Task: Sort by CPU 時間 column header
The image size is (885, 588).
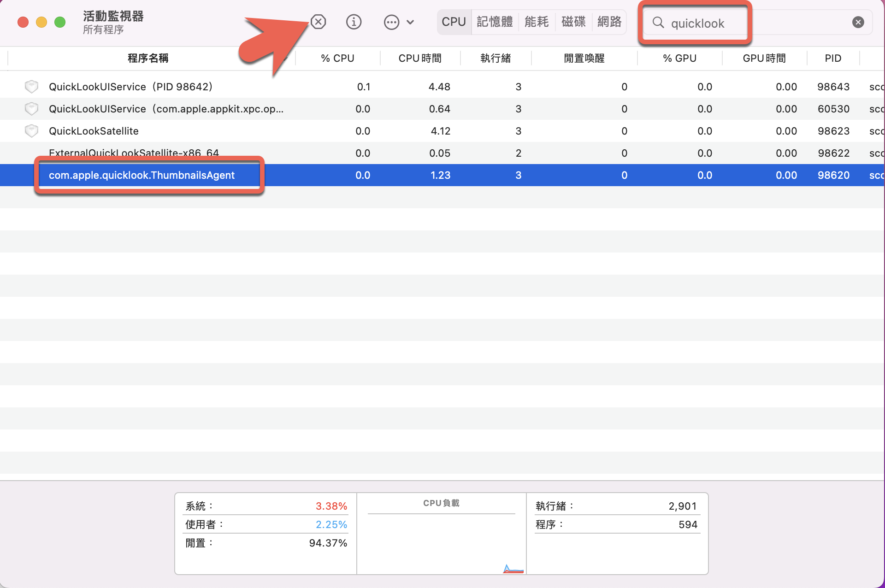Action: point(419,58)
